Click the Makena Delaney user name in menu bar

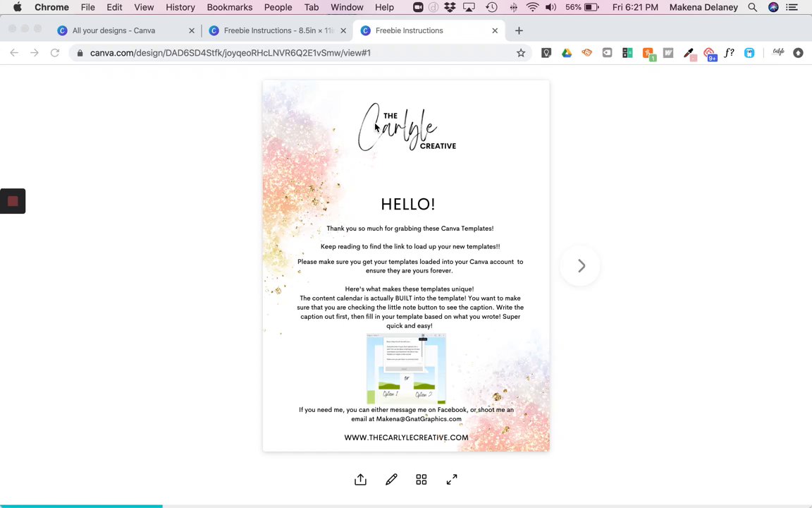click(x=703, y=7)
